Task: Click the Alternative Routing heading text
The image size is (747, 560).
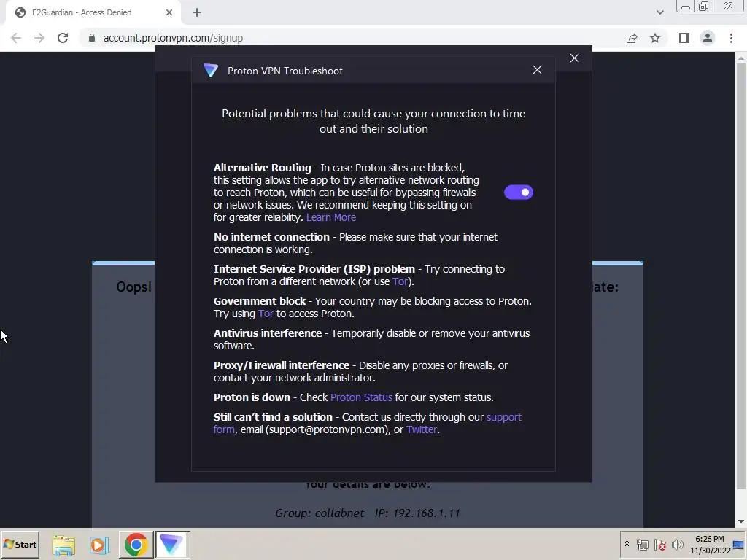Action: (262, 168)
